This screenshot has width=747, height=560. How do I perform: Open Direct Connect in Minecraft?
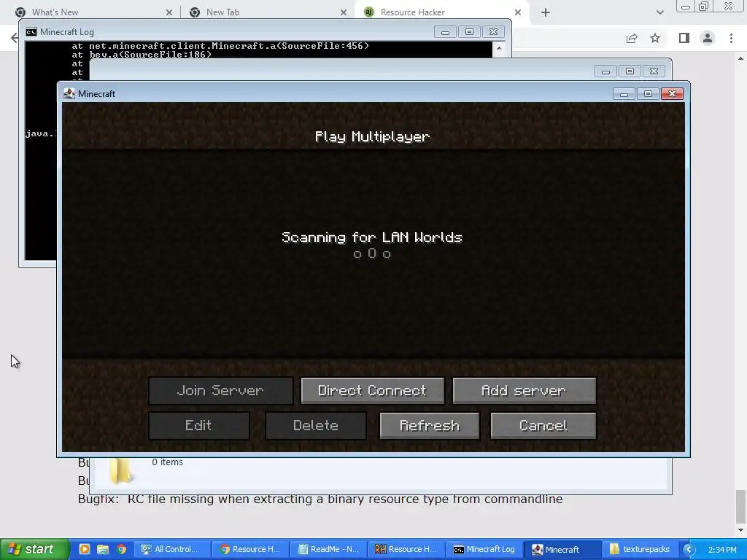tap(373, 391)
